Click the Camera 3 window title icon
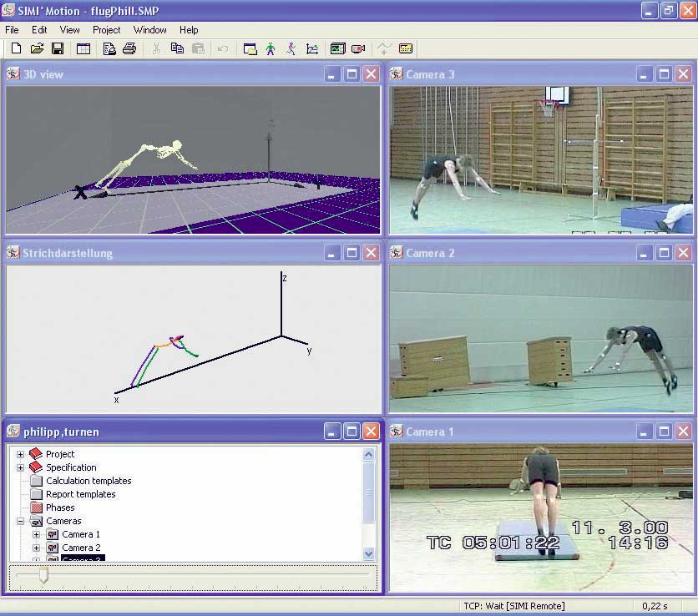698x616 pixels. [397, 73]
